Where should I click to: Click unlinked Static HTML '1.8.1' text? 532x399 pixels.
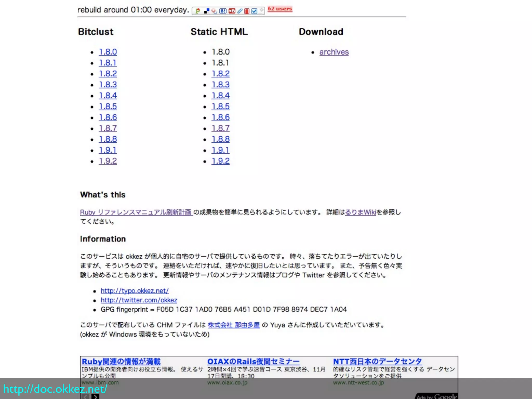coord(220,63)
